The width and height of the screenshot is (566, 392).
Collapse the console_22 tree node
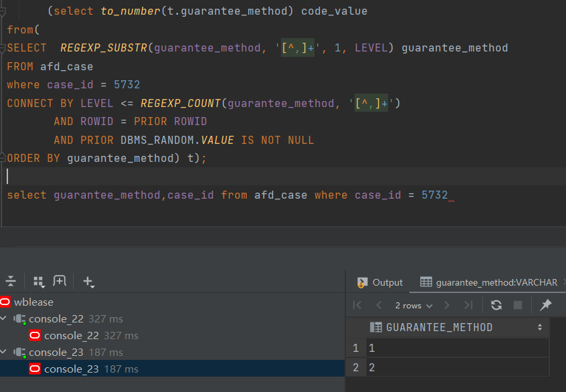(x=5, y=319)
